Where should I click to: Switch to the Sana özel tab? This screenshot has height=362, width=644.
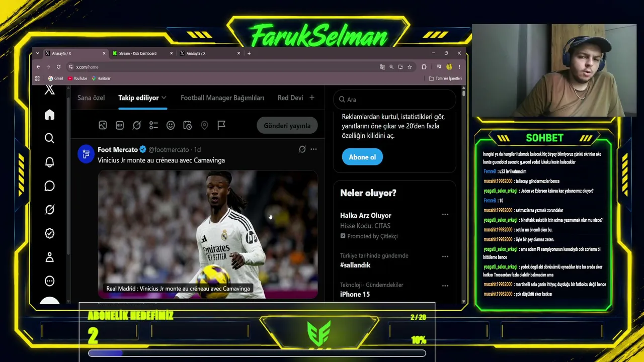[91, 98]
